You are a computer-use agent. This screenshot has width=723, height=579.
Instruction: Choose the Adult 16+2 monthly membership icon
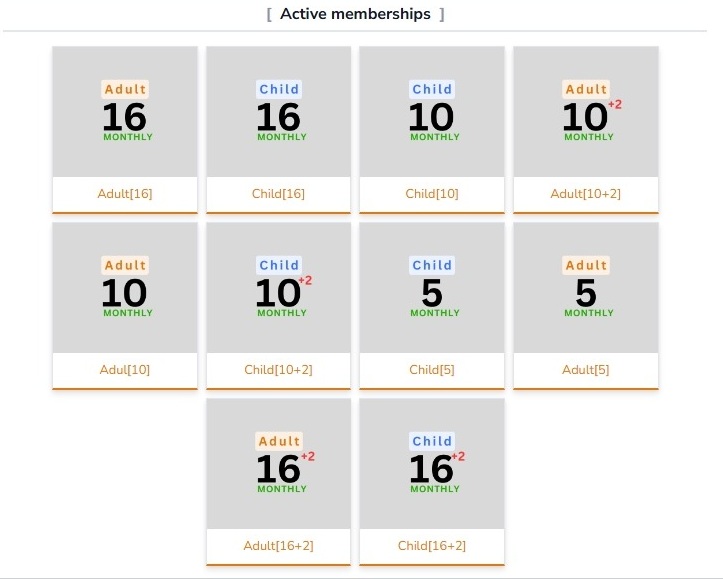click(279, 464)
